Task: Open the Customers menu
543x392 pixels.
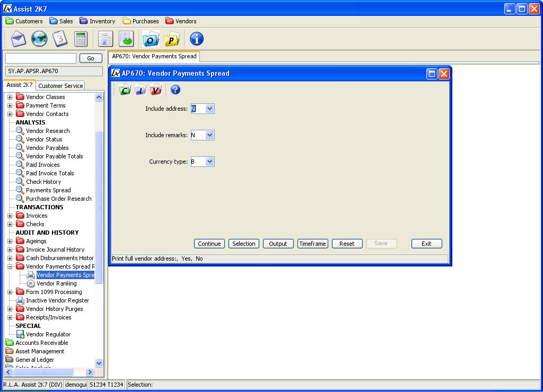Action: pyautogui.click(x=24, y=21)
